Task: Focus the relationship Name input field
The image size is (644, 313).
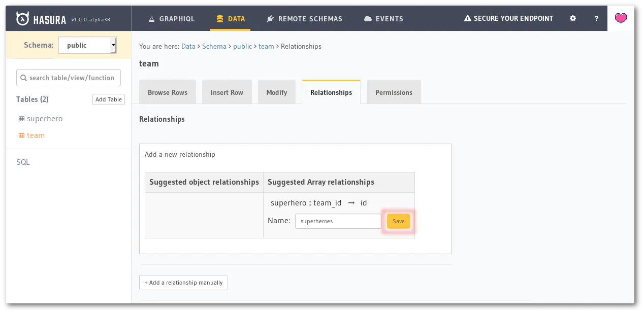Action: pyautogui.click(x=338, y=221)
